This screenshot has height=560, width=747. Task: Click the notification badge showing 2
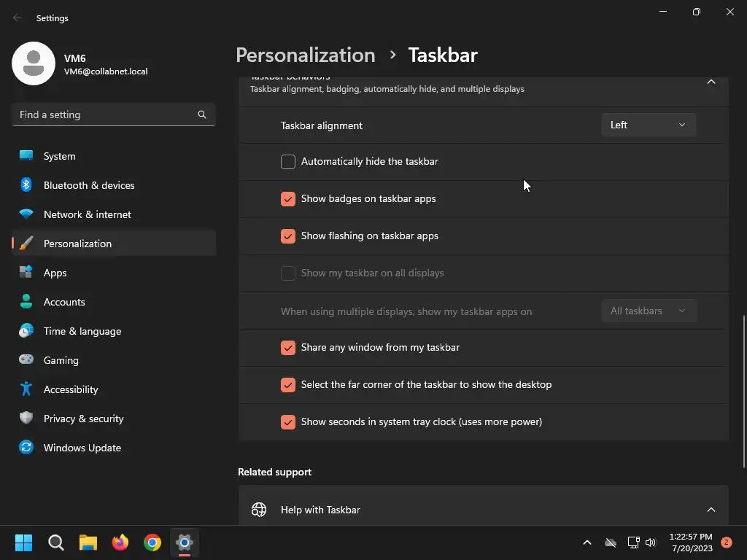click(727, 542)
